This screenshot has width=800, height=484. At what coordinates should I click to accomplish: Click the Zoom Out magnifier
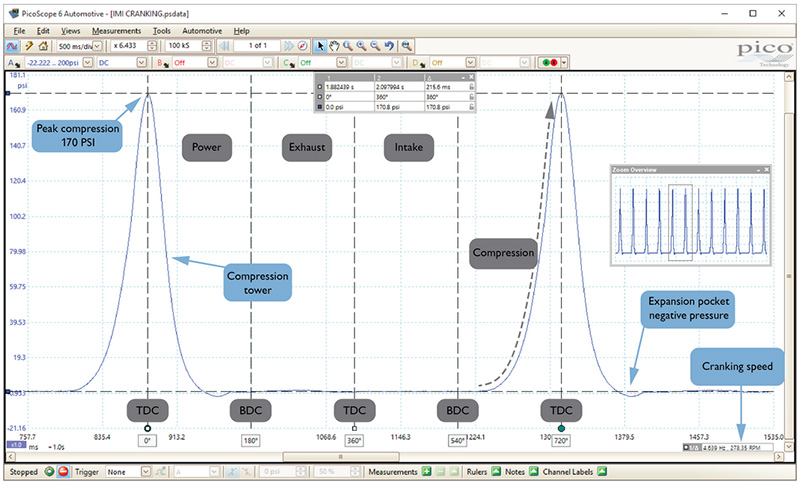(376, 46)
